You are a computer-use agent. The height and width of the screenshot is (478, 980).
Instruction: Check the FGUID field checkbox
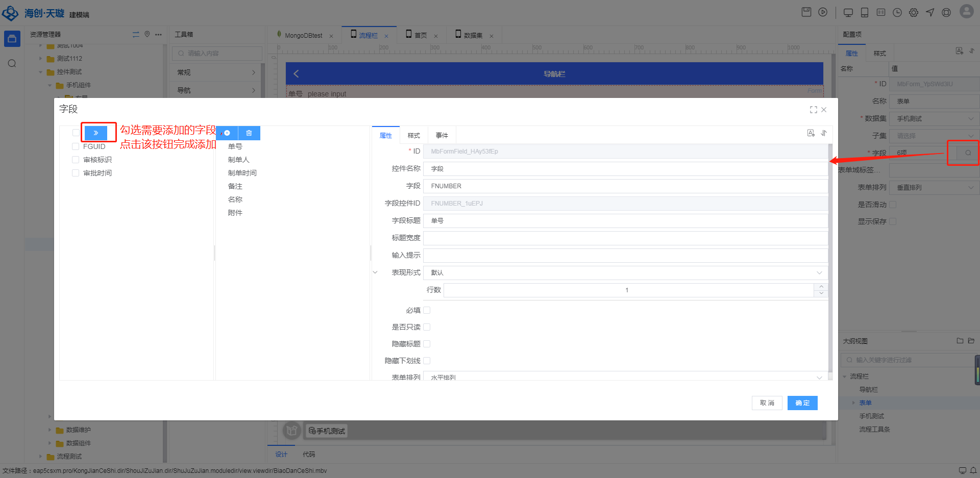coord(76,146)
